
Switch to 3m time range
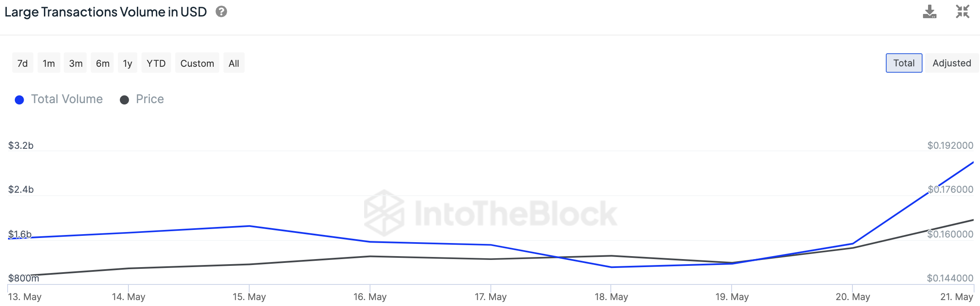pos(76,63)
